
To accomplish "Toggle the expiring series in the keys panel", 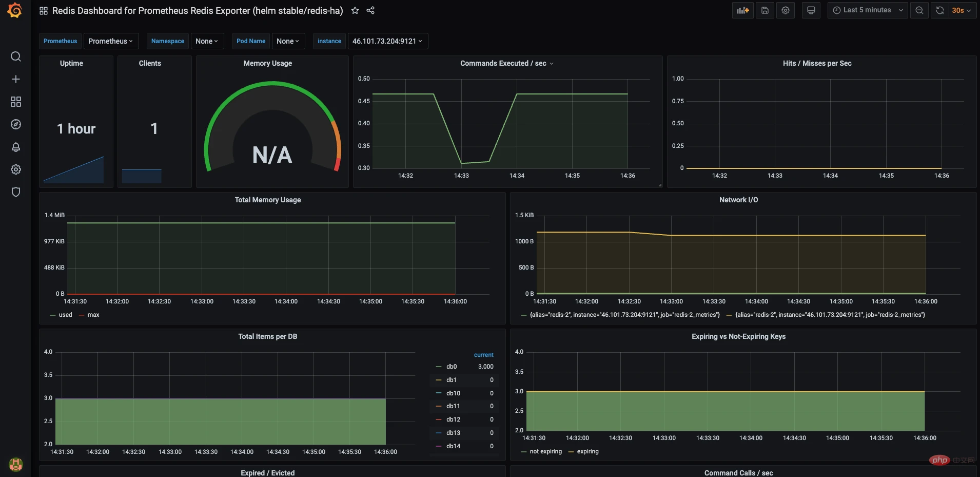I will (x=588, y=451).
